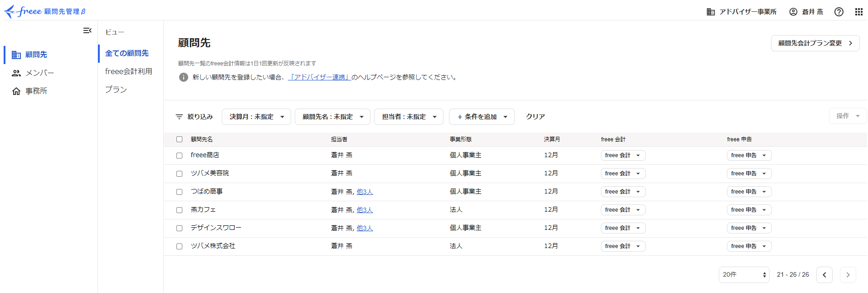Click 他3人 link for デザインスワロー
The height and width of the screenshot is (293, 868).
tap(365, 228)
